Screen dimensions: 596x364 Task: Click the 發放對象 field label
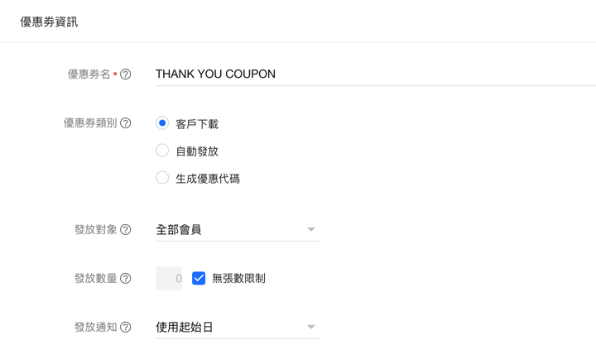click(x=95, y=230)
